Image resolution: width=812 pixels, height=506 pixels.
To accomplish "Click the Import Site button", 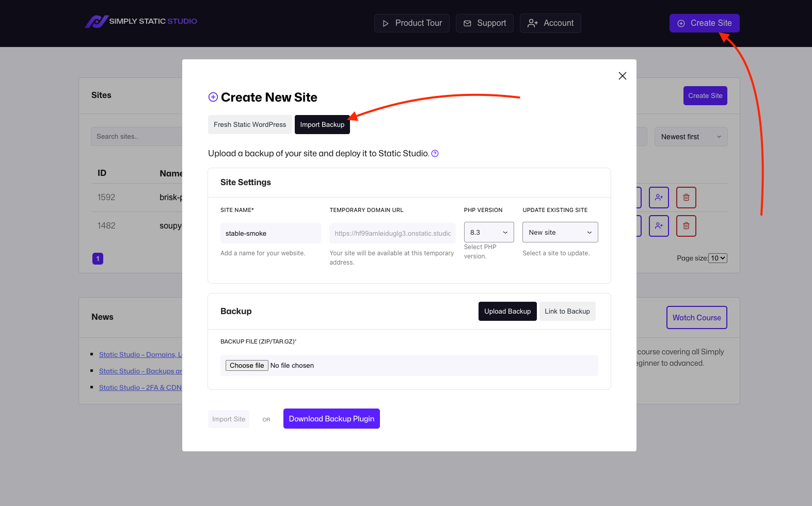I will point(229,419).
